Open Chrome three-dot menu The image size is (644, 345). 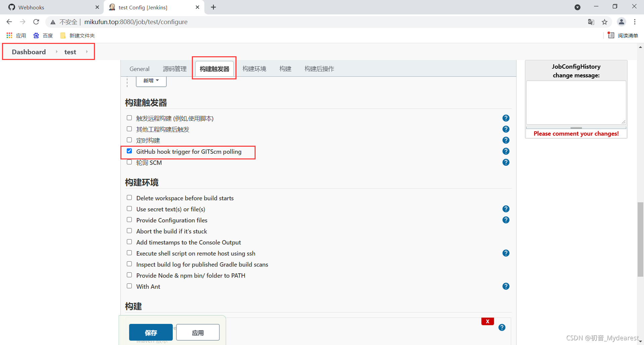[x=635, y=22]
